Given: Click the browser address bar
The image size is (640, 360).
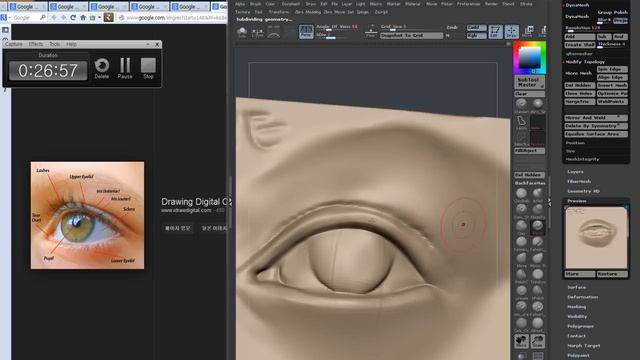Looking at the screenshot, I should click(172, 18).
